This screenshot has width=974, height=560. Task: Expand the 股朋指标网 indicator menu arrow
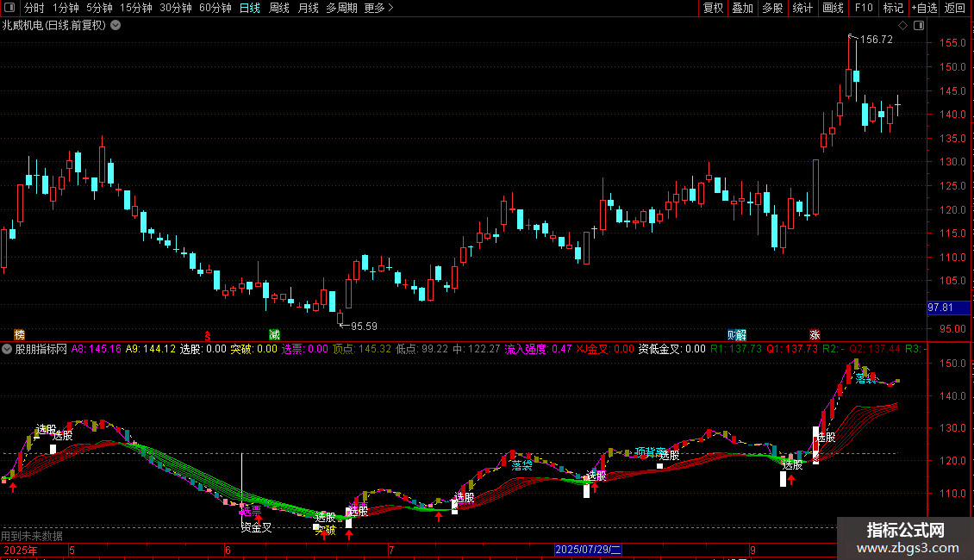[7, 349]
